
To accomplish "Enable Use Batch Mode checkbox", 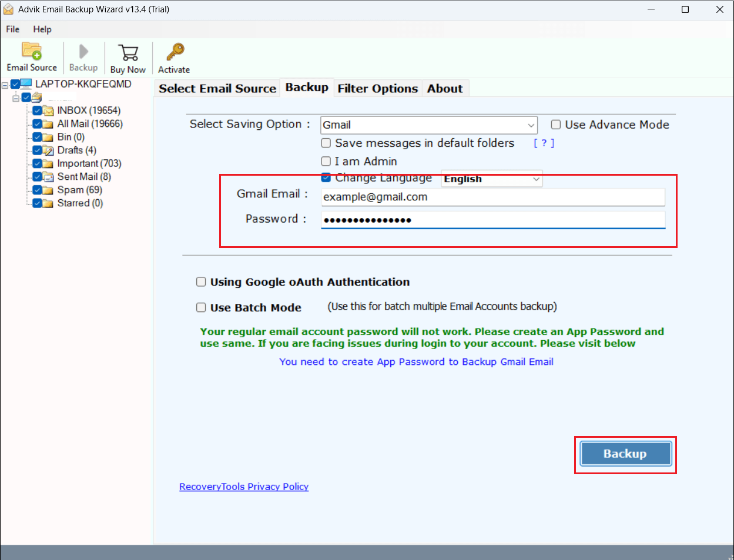I will 201,307.
